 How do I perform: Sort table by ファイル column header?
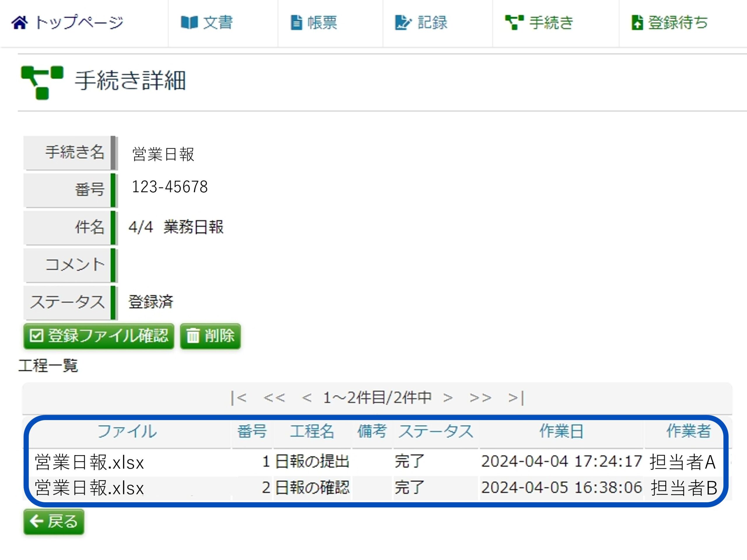(x=127, y=431)
